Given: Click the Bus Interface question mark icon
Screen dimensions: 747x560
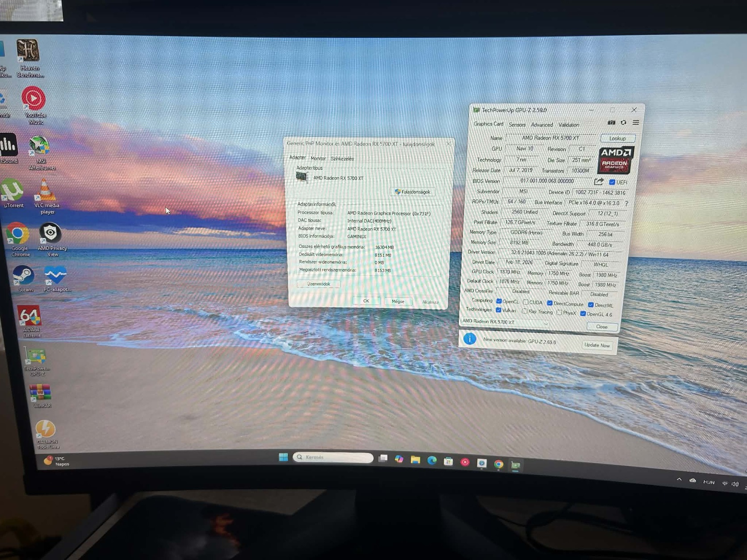Looking at the screenshot, I should click(626, 203).
